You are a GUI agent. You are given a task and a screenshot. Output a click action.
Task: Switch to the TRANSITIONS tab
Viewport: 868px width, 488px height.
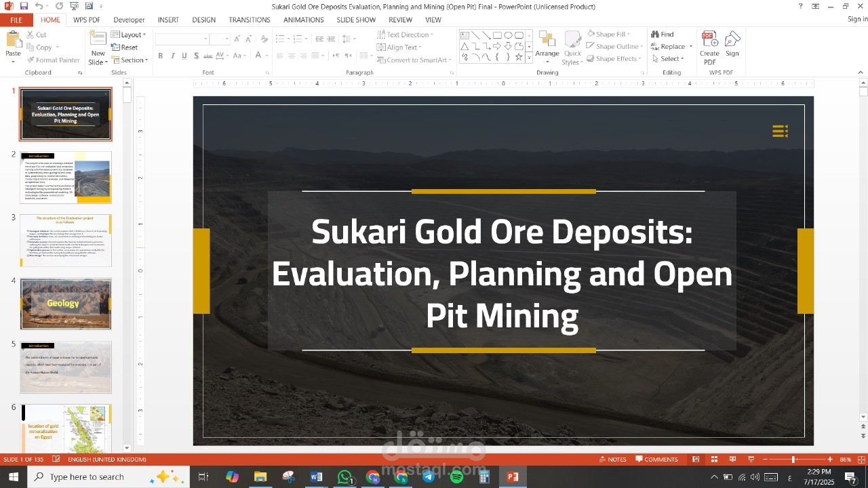coord(250,20)
